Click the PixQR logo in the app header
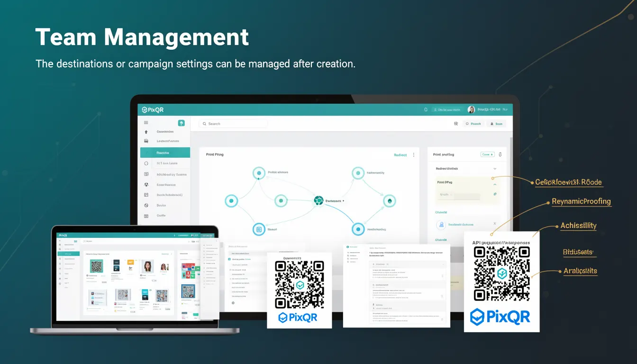637x364 pixels. click(x=153, y=109)
